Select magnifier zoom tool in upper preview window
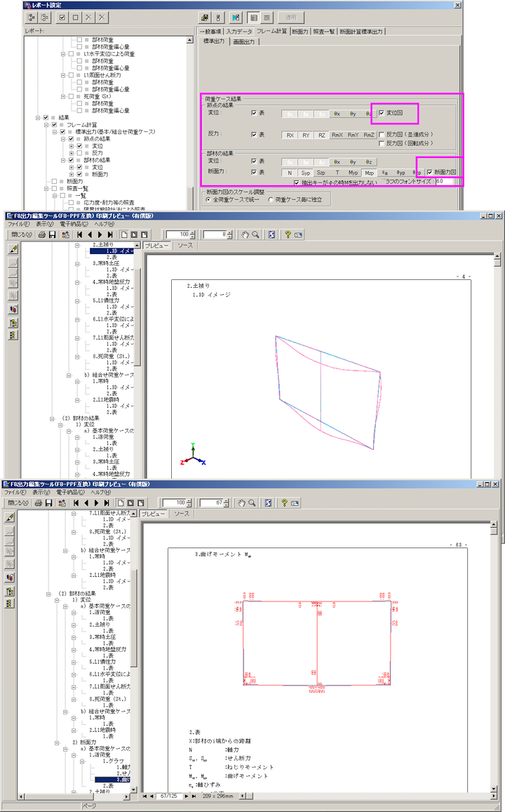This screenshot has width=505, height=812. click(255, 234)
